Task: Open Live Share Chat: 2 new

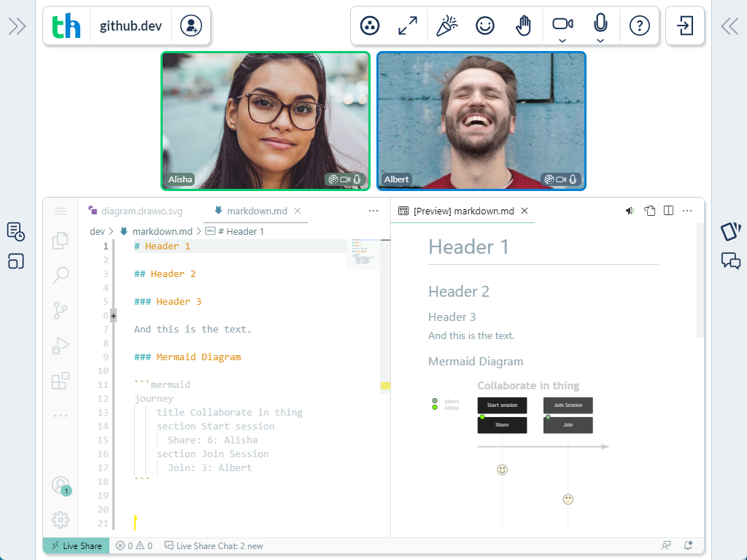Action: tap(214, 545)
